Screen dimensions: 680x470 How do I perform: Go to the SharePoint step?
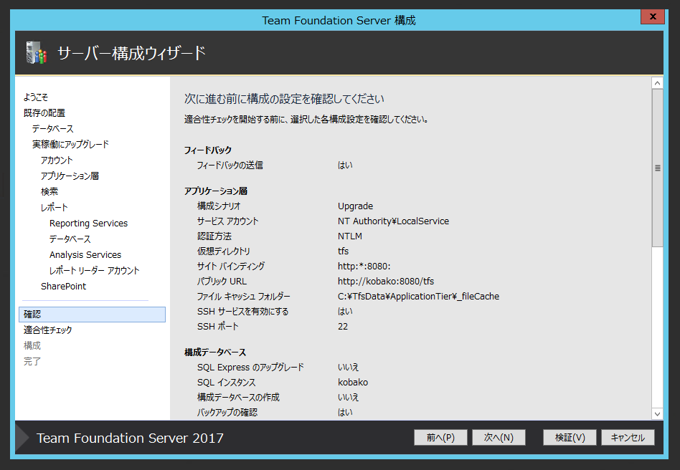[63, 286]
